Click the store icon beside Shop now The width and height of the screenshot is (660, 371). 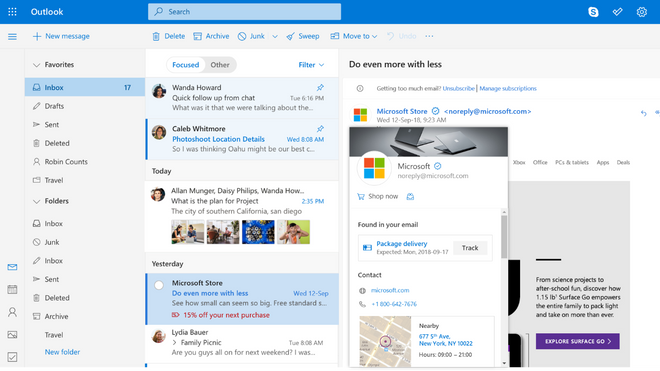(410, 197)
